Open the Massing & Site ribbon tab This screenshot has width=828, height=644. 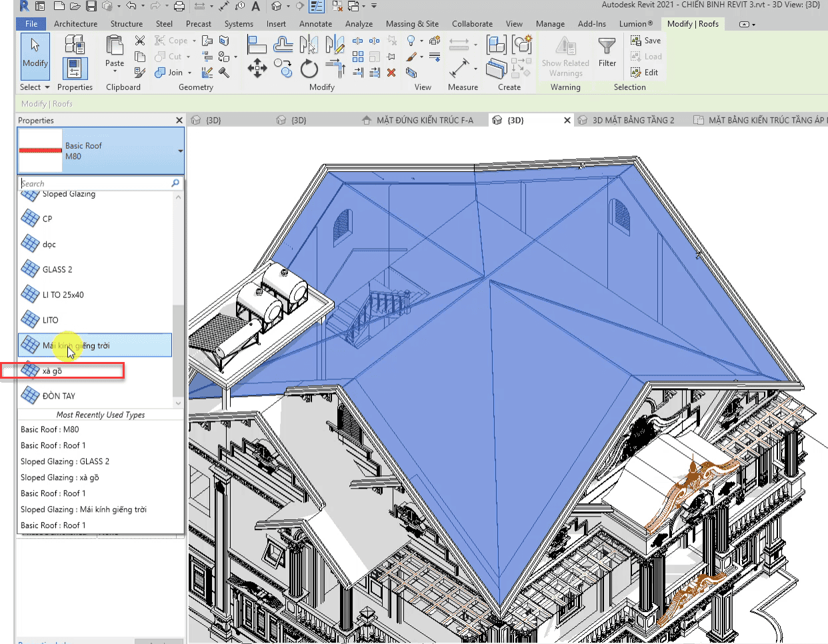click(x=412, y=24)
